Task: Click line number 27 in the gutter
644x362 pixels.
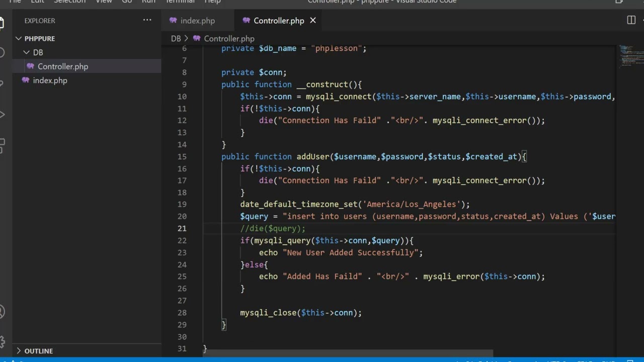Action: tap(182, 301)
